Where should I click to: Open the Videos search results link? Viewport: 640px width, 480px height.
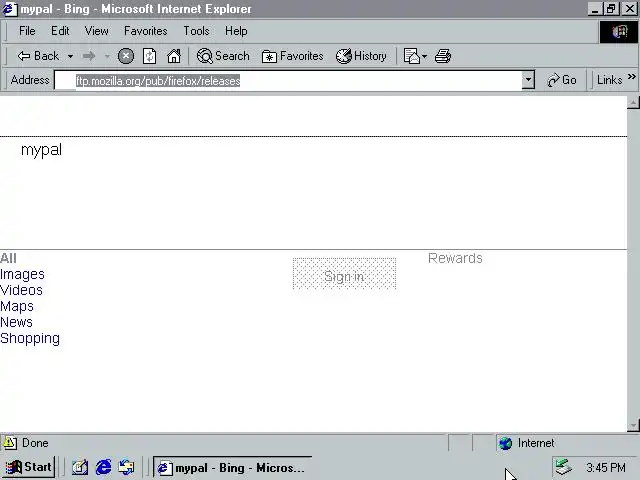[21, 290]
